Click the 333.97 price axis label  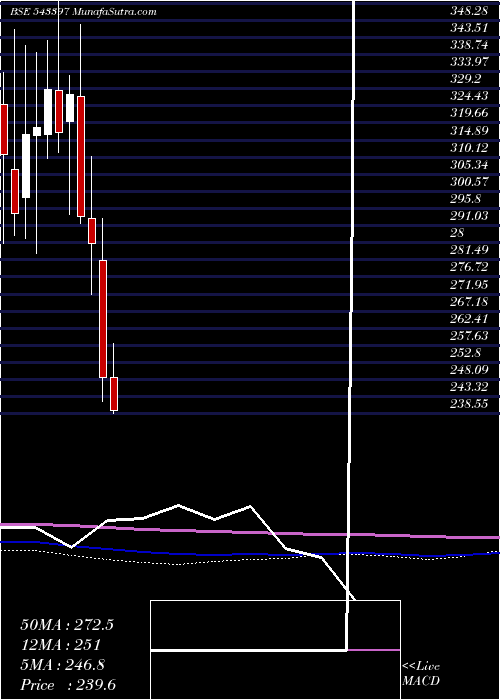tap(471, 62)
